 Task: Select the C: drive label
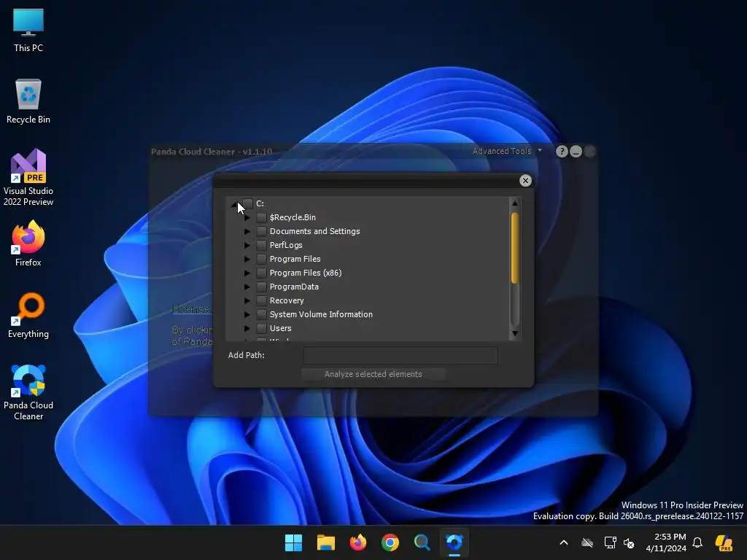tap(260, 203)
